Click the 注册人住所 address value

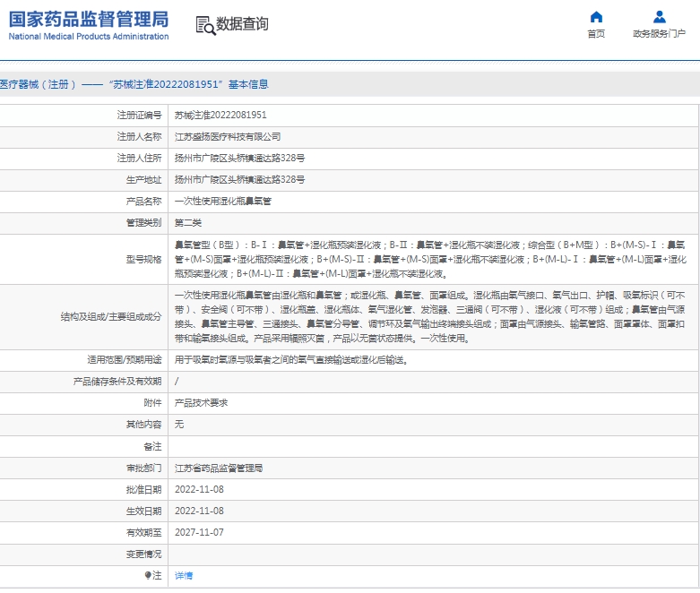pyautogui.click(x=239, y=158)
